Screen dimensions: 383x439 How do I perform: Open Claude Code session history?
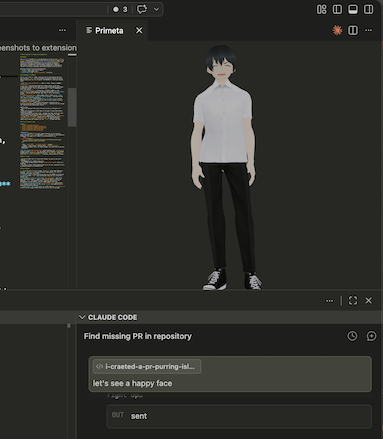click(x=352, y=336)
